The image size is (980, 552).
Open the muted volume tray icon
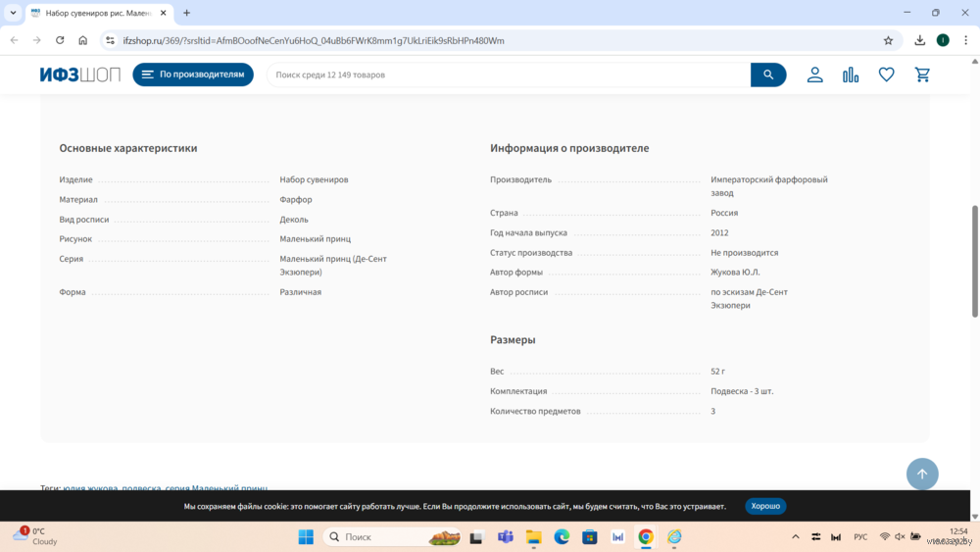[x=900, y=537]
